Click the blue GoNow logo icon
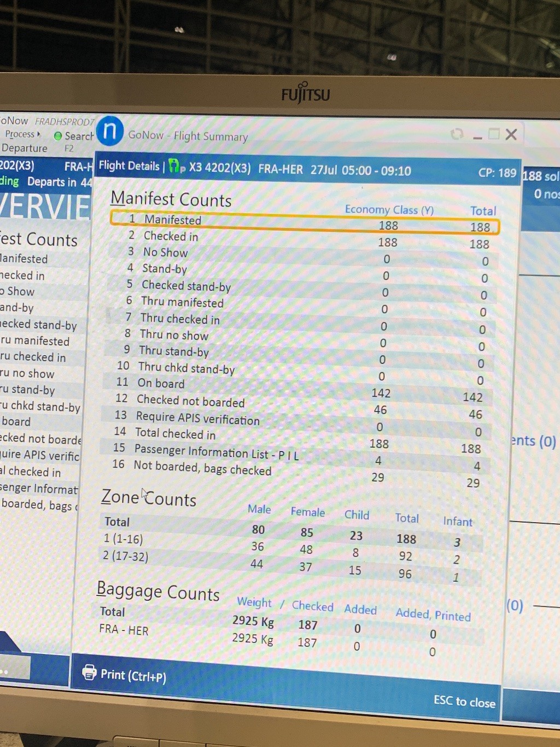 [109, 131]
